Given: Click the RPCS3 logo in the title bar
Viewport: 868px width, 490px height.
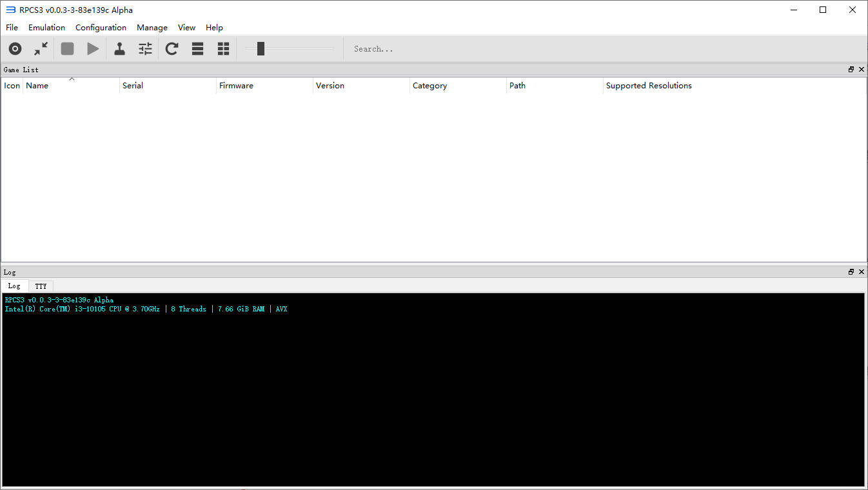Looking at the screenshot, I should pos(10,10).
